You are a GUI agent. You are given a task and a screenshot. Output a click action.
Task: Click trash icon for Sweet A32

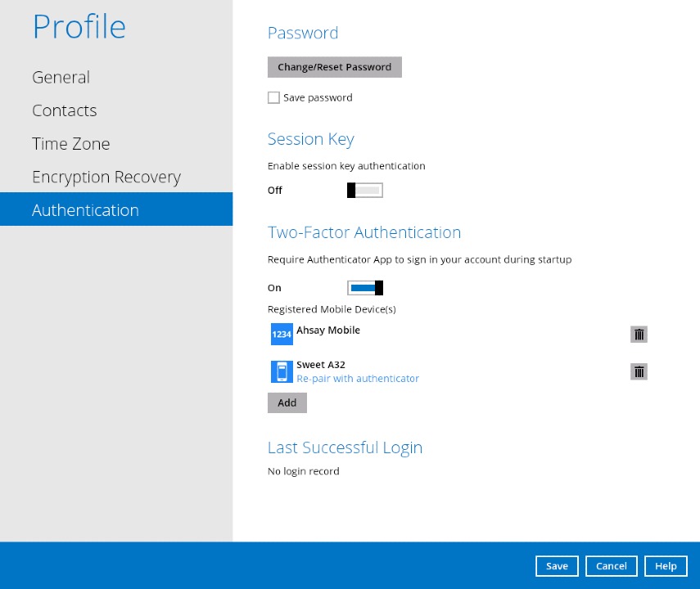pos(639,371)
